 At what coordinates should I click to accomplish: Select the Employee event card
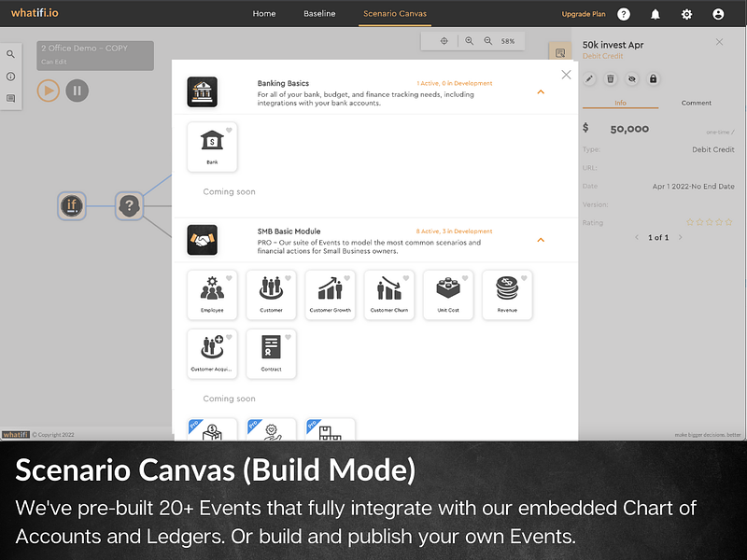(x=212, y=295)
